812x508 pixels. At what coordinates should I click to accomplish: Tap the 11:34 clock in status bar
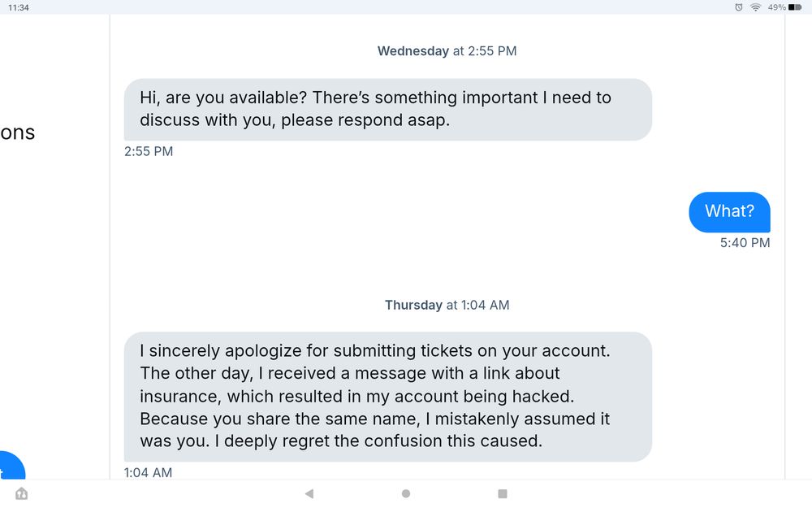coord(19,7)
